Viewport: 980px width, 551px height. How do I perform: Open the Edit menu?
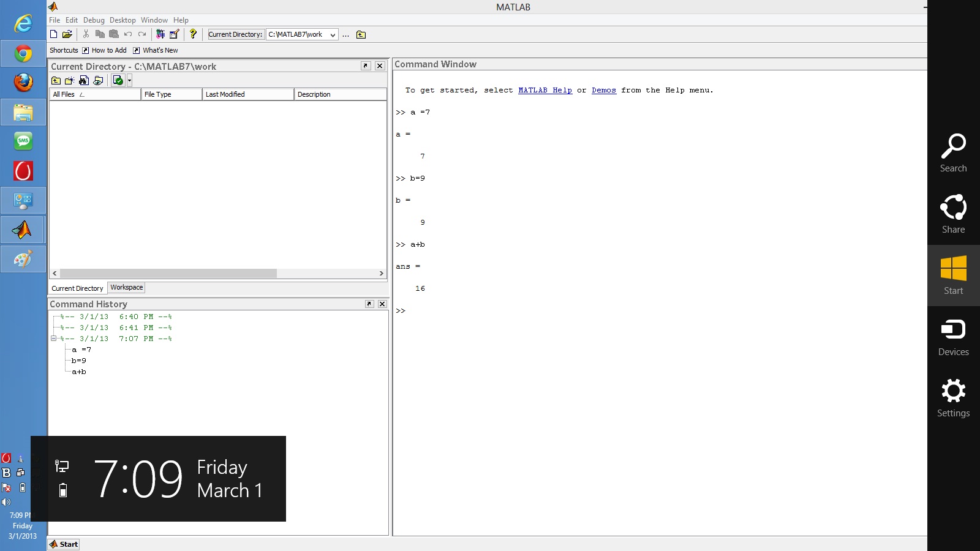72,20
